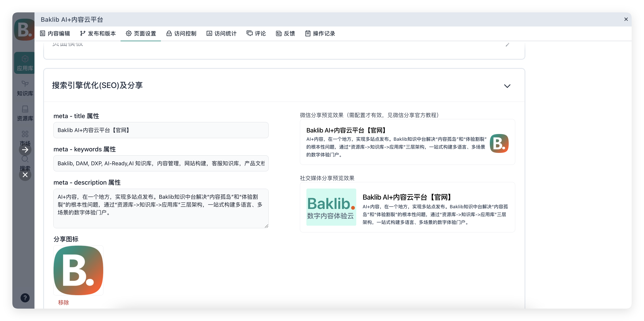
Task: Open the 知识库 sidebar icon
Action: click(x=25, y=88)
